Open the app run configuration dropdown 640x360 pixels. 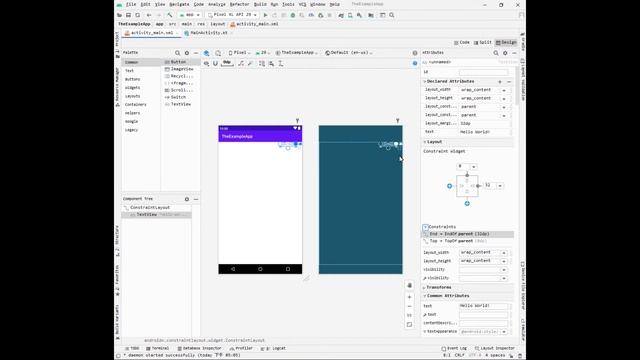click(190, 15)
